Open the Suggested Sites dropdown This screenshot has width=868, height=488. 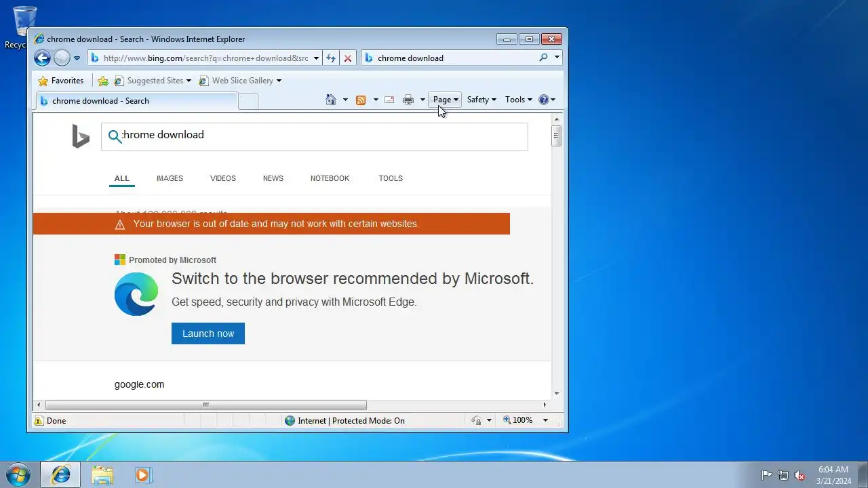click(x=153, y=81)
